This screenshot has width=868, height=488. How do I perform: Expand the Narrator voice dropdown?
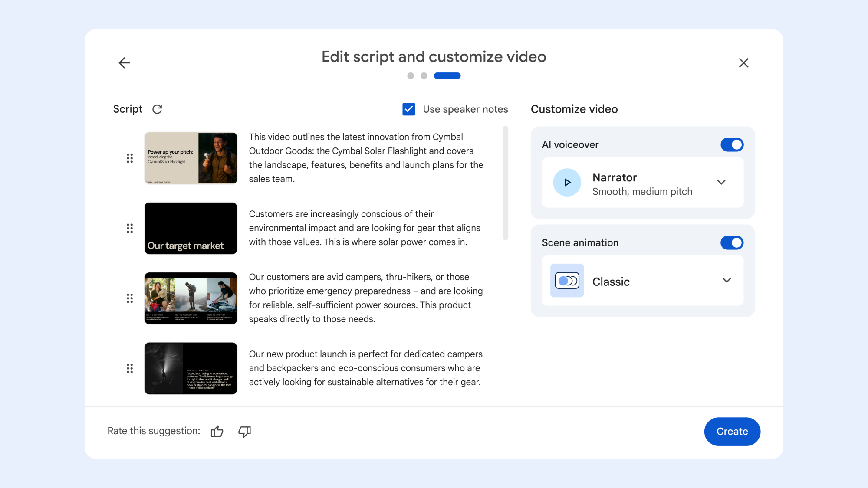pos(721,182)
